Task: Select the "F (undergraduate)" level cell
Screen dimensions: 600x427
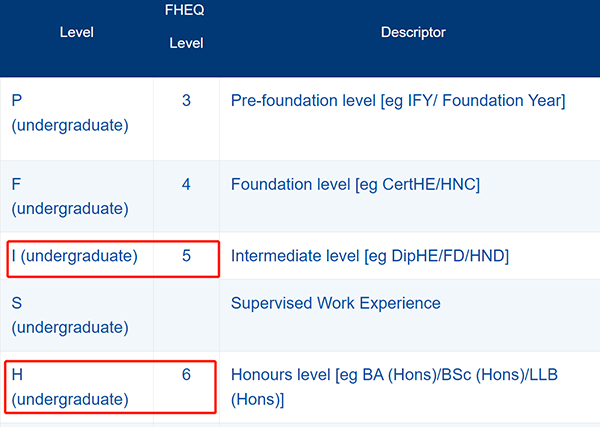Action: pyautogui.click(x=70, y=196)
